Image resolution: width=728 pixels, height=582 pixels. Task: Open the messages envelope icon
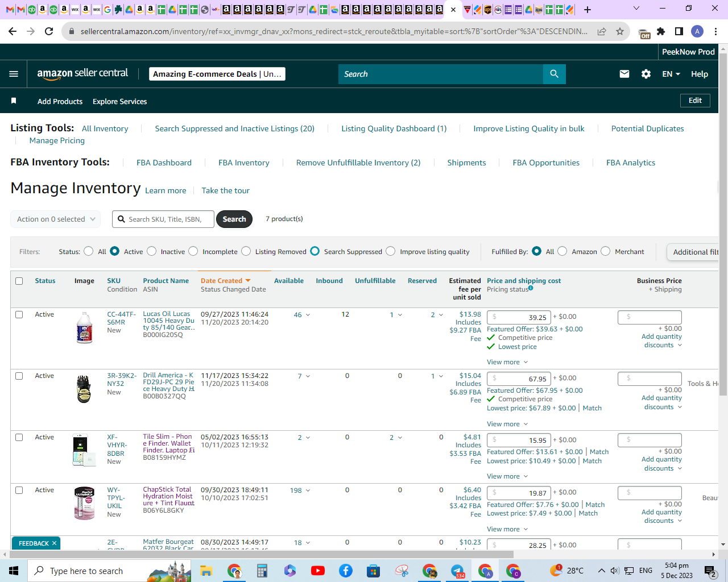pos(624,74)
